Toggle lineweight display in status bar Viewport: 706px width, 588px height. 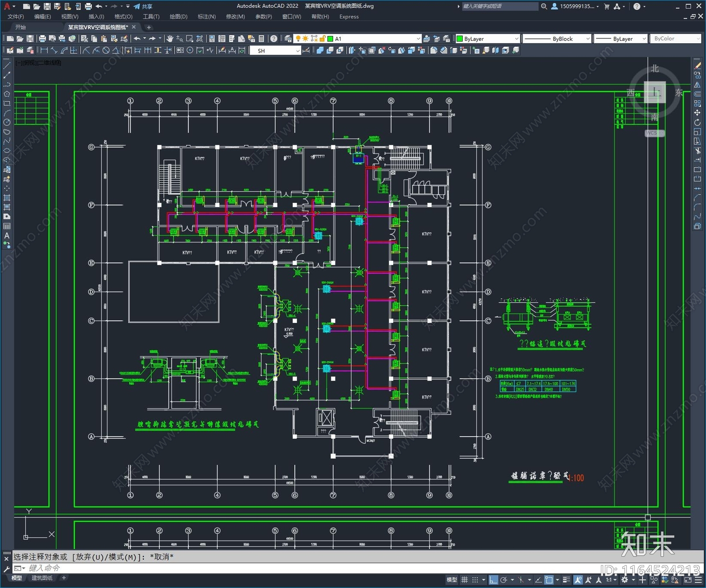coord(567,580)
